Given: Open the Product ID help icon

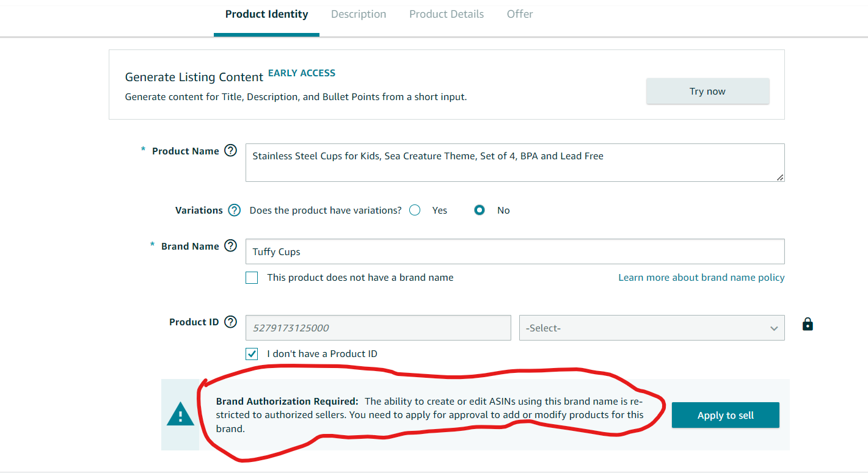Looking at the screenshot, I should (x=230, y=322).
